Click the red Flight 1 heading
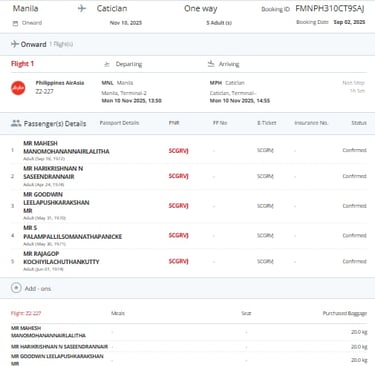The image size is (375, 366). pos(22,64)
